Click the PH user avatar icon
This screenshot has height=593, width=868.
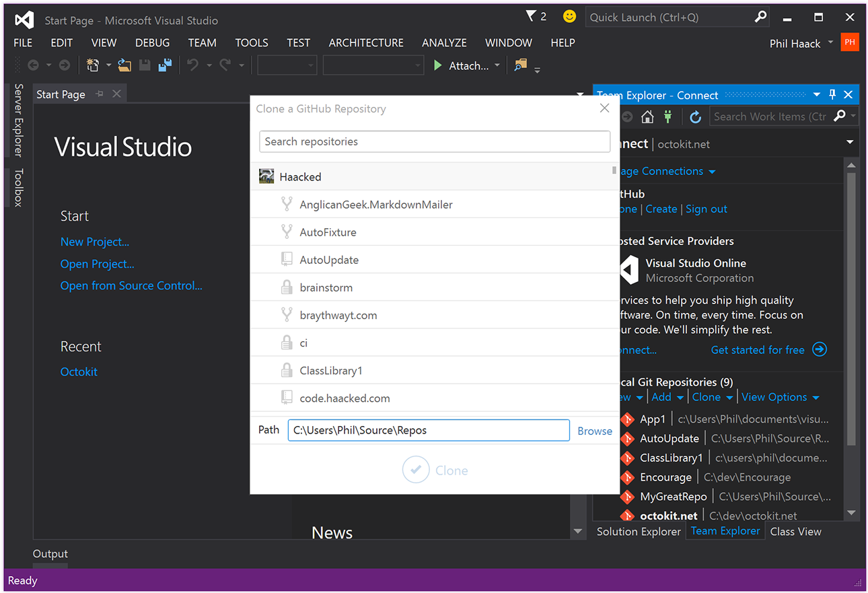tap(850, 42)
